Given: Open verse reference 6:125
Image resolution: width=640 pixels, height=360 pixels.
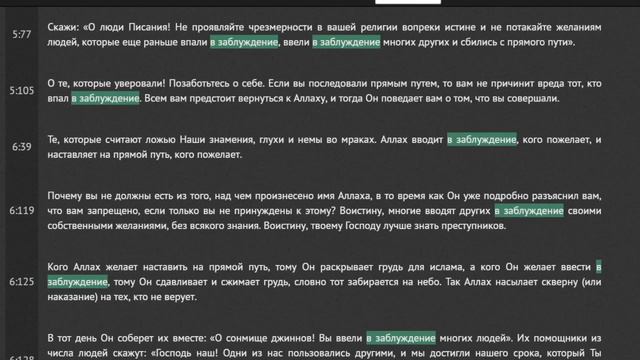Looking at the screenshot, I should coord(22,282).
